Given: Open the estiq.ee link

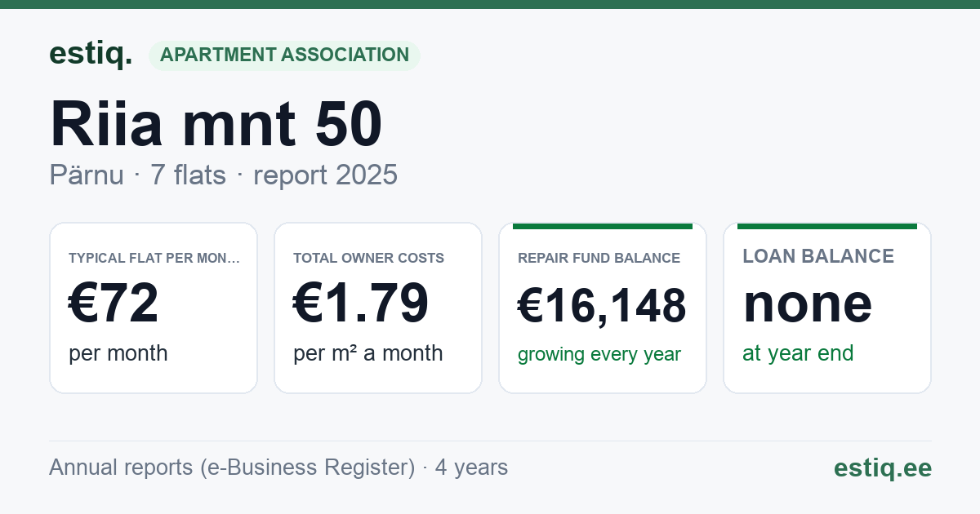Looking at the screenshot, I should [883, 467].
